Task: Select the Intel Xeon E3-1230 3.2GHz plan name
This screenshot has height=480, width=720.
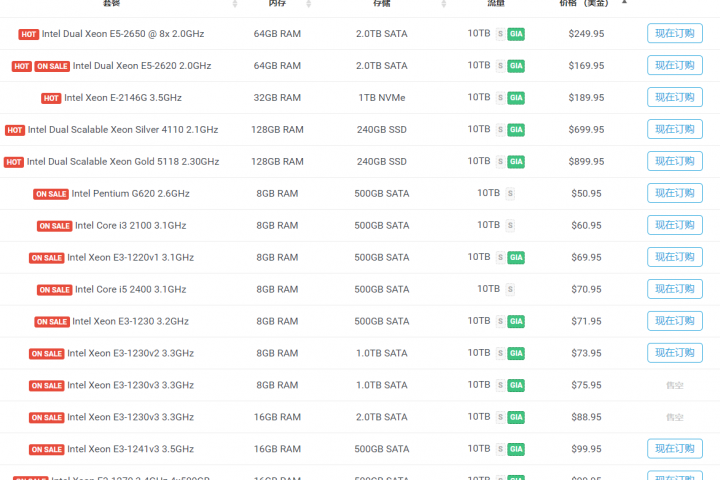Action: 130,322
